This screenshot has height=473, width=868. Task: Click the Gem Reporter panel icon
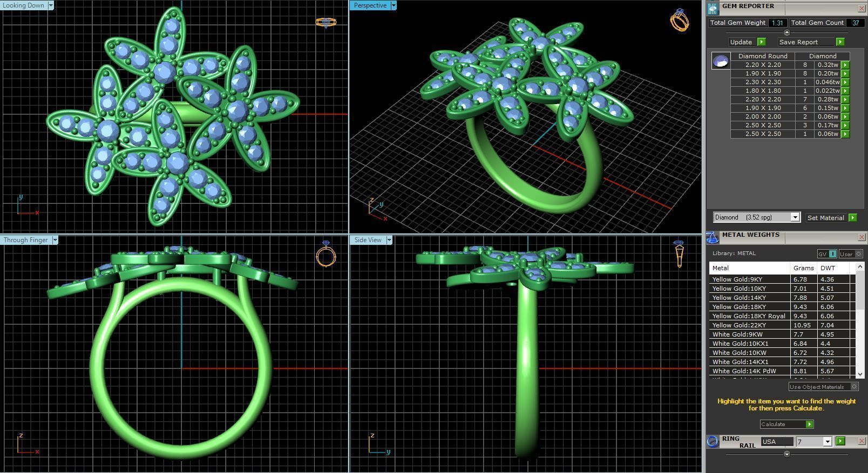(x=713, y=8)
